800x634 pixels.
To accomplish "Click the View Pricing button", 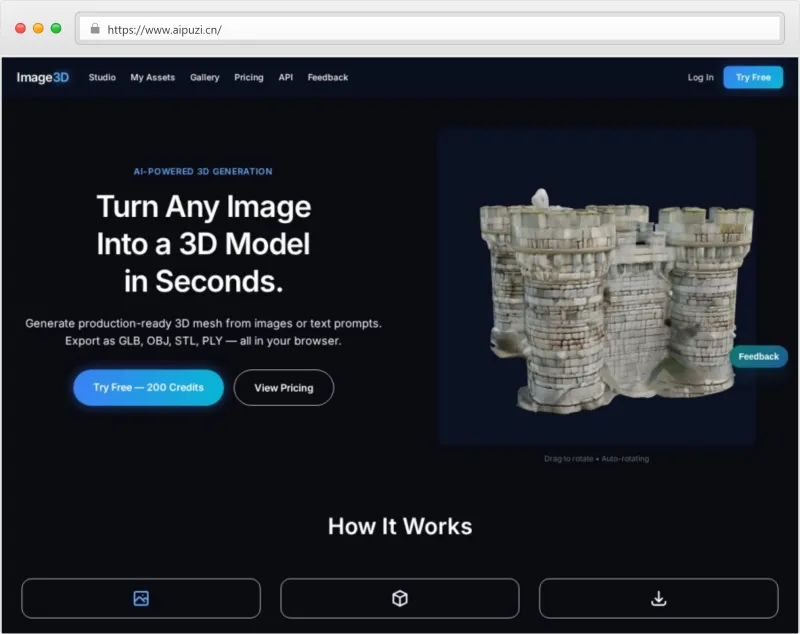I will pos(284,387).
